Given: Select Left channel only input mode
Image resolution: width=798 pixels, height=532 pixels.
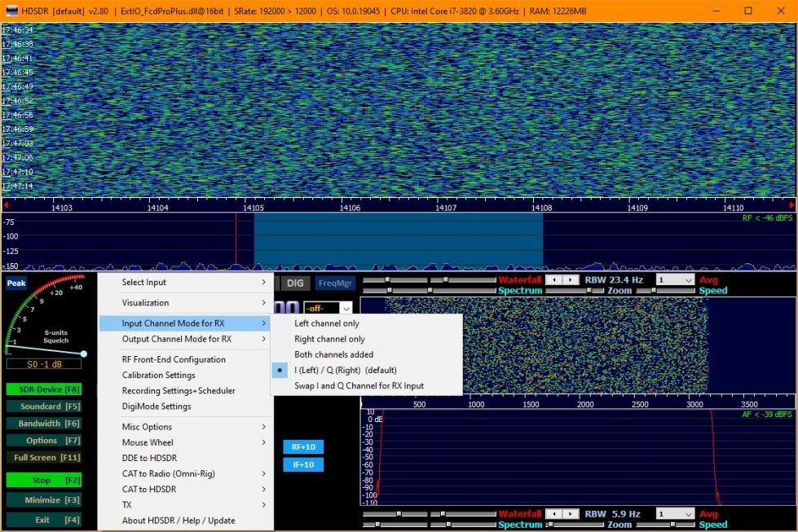Looking at the screenshot, I should [326, 323].
